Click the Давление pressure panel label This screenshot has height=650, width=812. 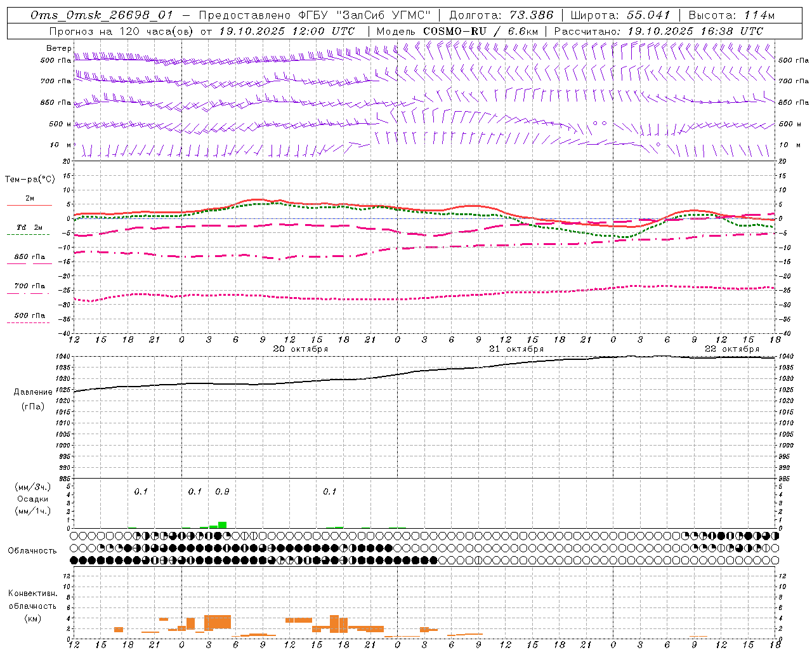click(x=33, y=392)
